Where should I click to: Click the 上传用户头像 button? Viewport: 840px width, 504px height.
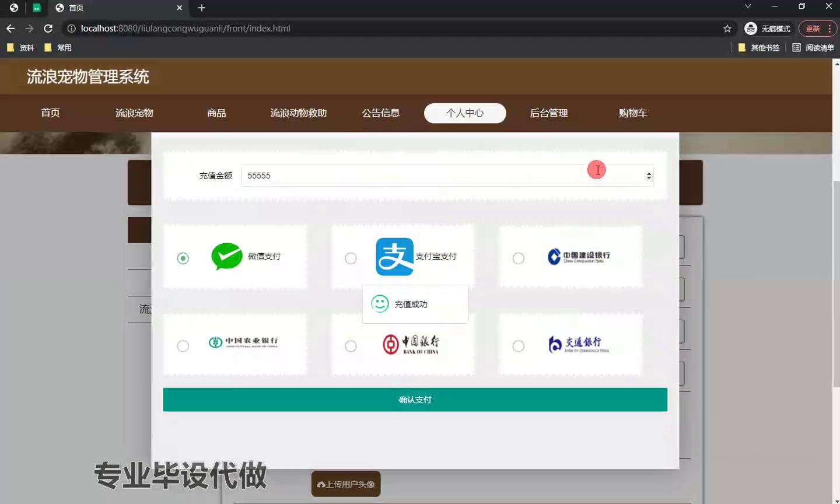tap(346, 484)
